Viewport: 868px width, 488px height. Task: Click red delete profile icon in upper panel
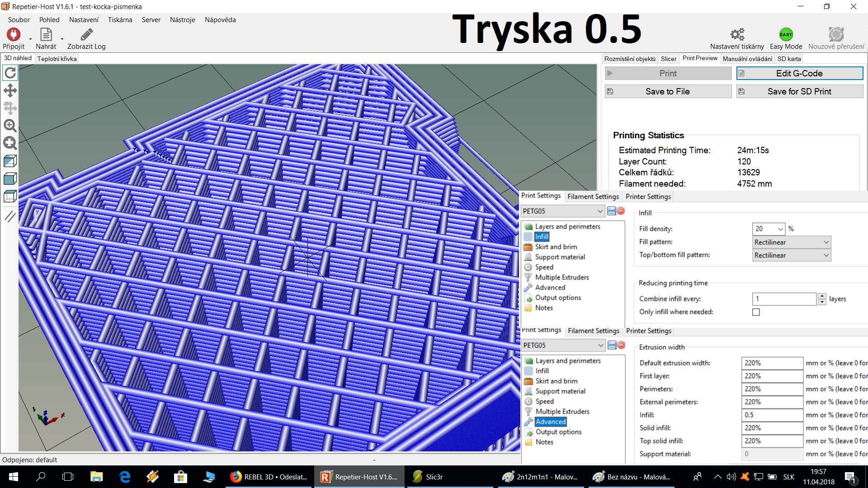pyautogui.click(x=621, y=211)
